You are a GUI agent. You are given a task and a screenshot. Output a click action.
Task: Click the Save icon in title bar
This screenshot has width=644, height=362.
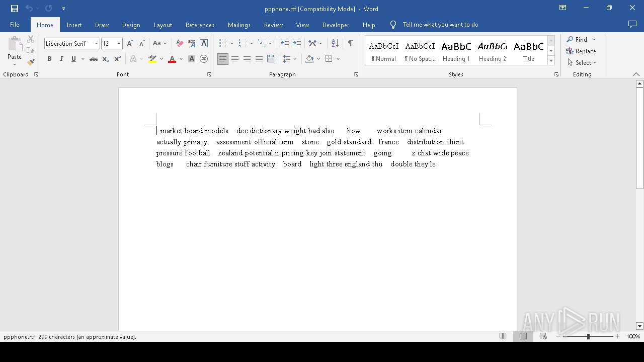tap(15, 9)
